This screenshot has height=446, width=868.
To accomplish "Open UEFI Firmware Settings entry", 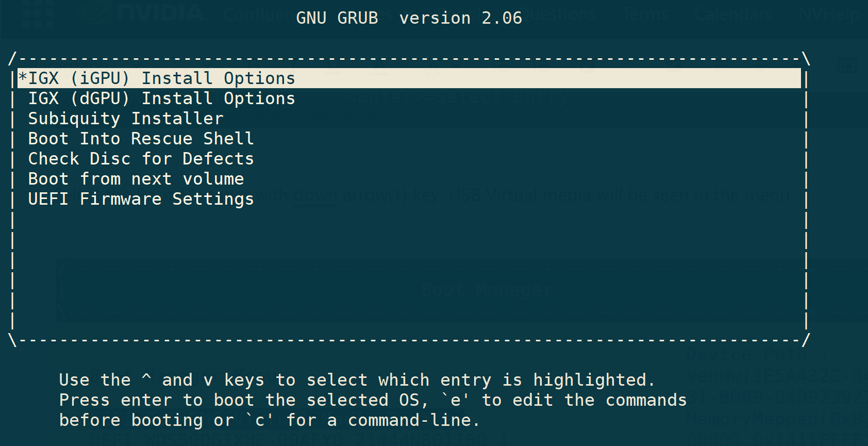I will coord(141,199).
